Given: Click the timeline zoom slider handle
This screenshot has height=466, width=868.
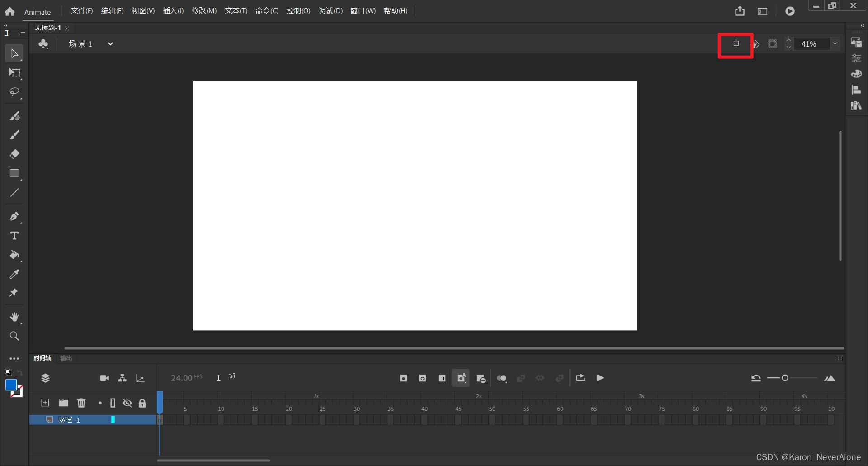Looking at the screenshot, I should coord(785,378).
